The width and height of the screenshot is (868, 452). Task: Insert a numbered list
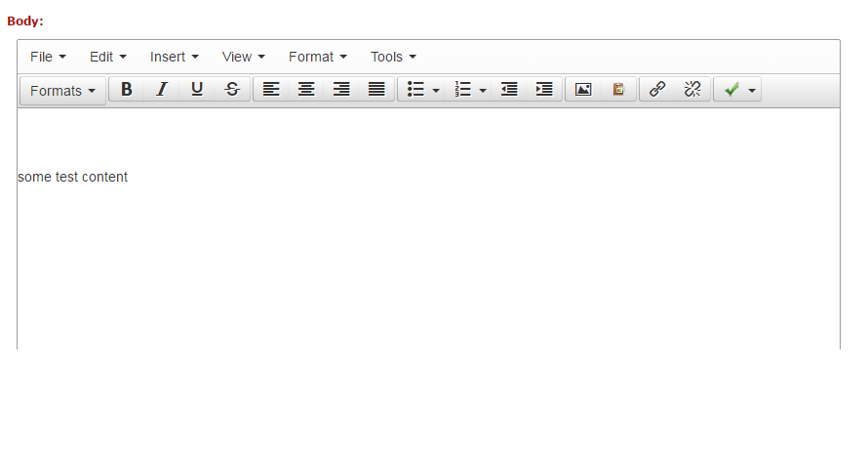point(462,89)
